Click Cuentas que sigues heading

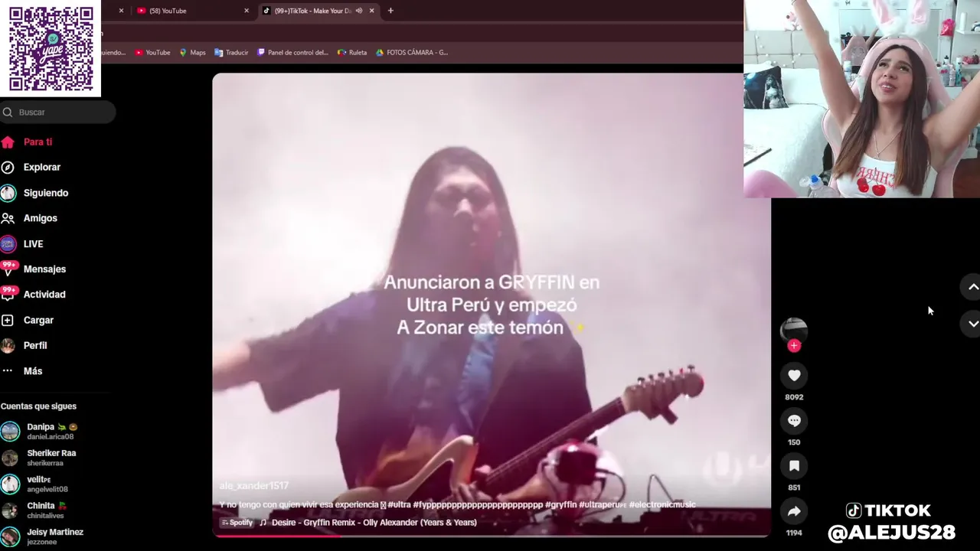tap(38, 406)
